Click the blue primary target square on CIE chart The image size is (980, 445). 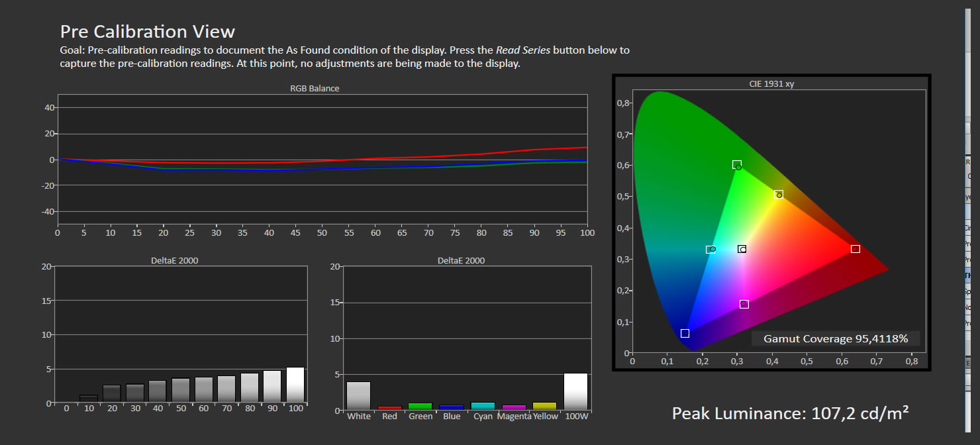click(685, 333)
